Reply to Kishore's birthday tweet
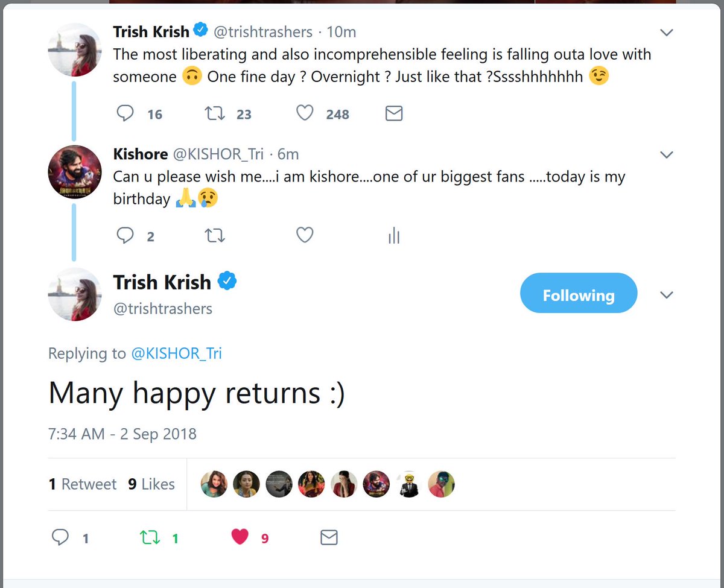Viewport: 724px width, 588px height. point(125,236)
